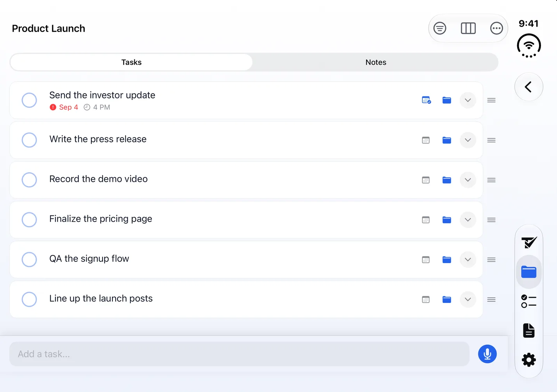The width and height of the screenshot is (557, 392).
Task: Grab the reorder handle for Send the investor update
Action: pos(491,100)
